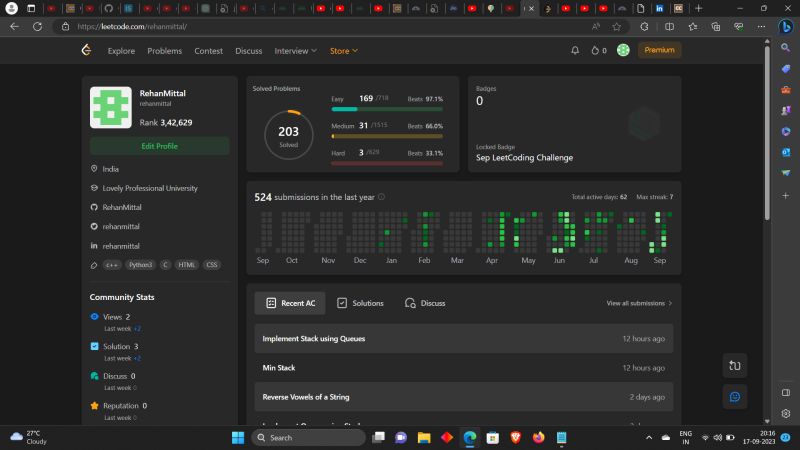Select the Recent AC tab
This screenshot has width=800, height=450.
click(x=290, y=303)
